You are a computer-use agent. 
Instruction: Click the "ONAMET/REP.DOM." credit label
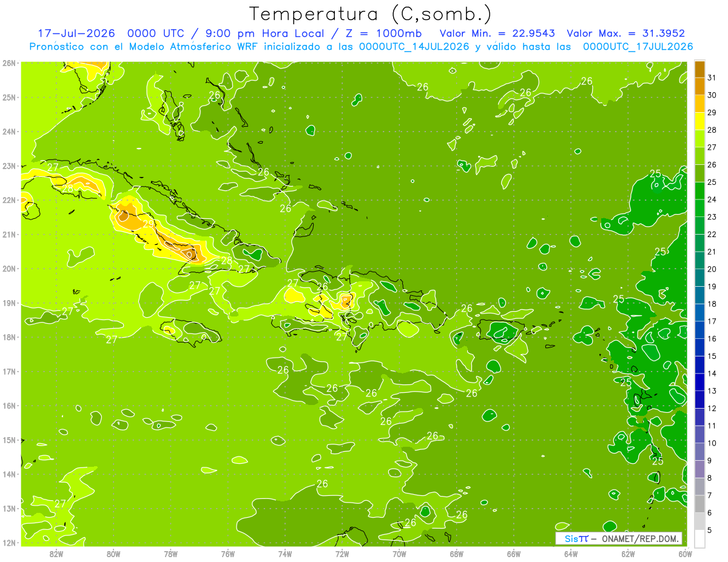point(639,538)
